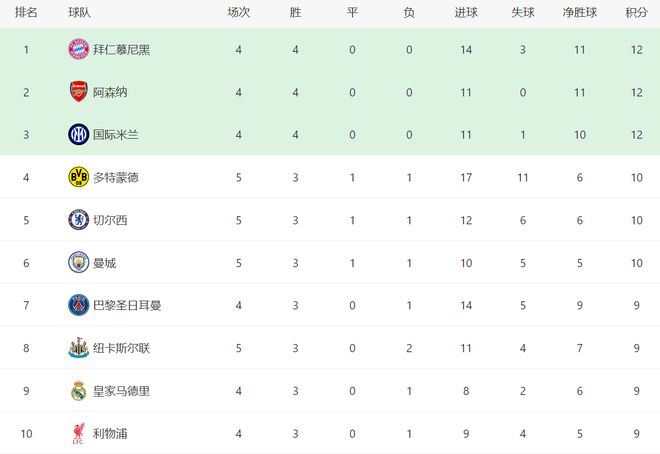Click the Paris Saint-Germain club crest
660x454 pixels.
pos(78,305)
